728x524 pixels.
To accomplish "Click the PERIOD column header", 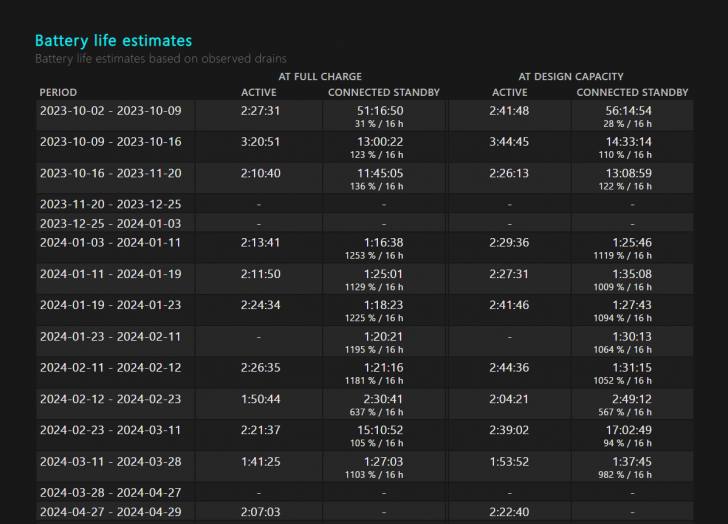I will (58, 93).
